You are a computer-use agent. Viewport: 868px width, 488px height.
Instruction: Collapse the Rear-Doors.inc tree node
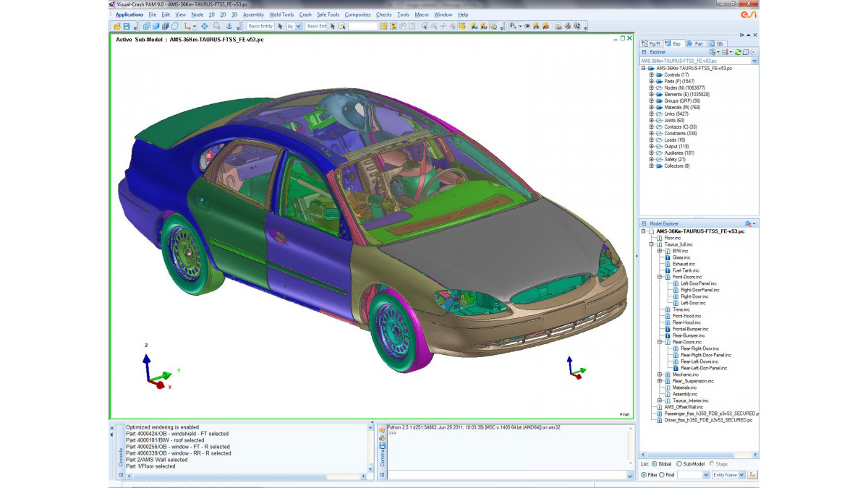coord(660,342)
